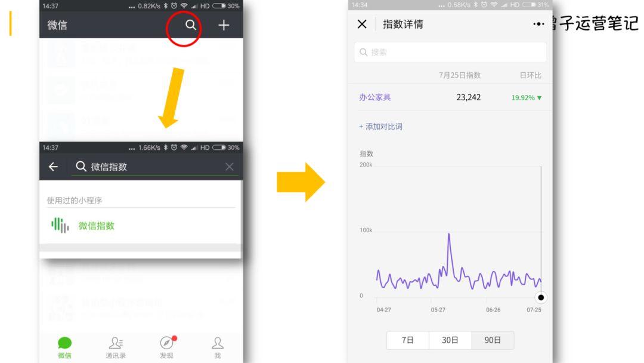Image resolution: width=644 pixels, height=363 pixels.
Task: Open the 微信指数 mini program icon
Action: 60,225
